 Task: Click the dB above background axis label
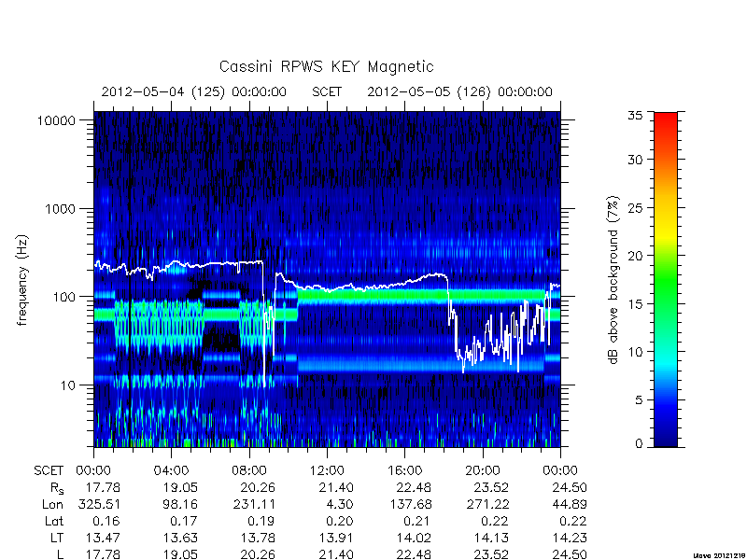point(613,280)
